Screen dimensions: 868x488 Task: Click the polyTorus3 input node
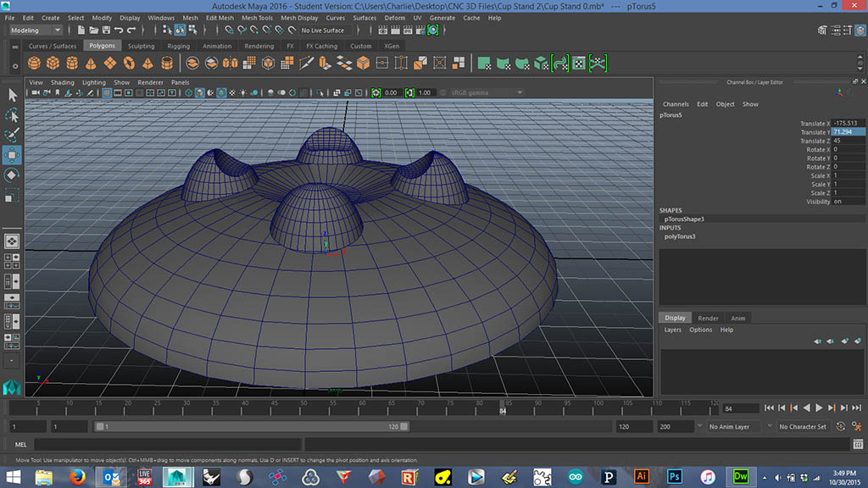pyautogui.click(x=680, y=236)
